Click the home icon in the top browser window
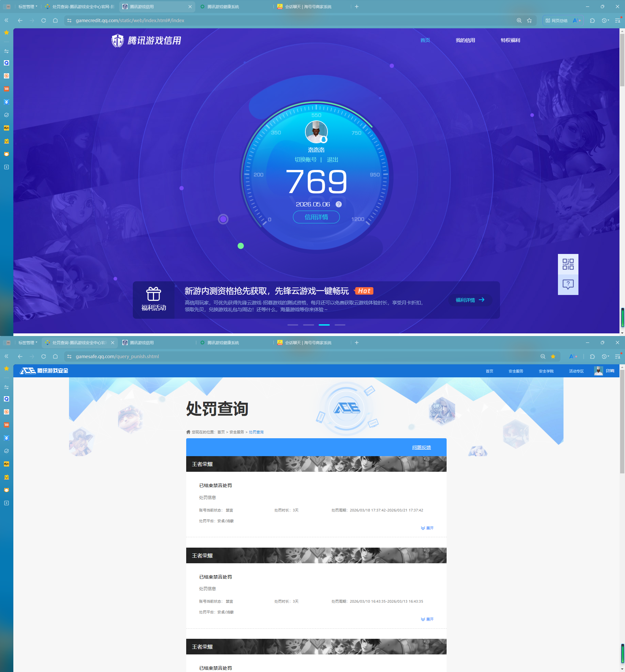The height and width of the screenshot is (672, 625). click(x=55, y=21)
